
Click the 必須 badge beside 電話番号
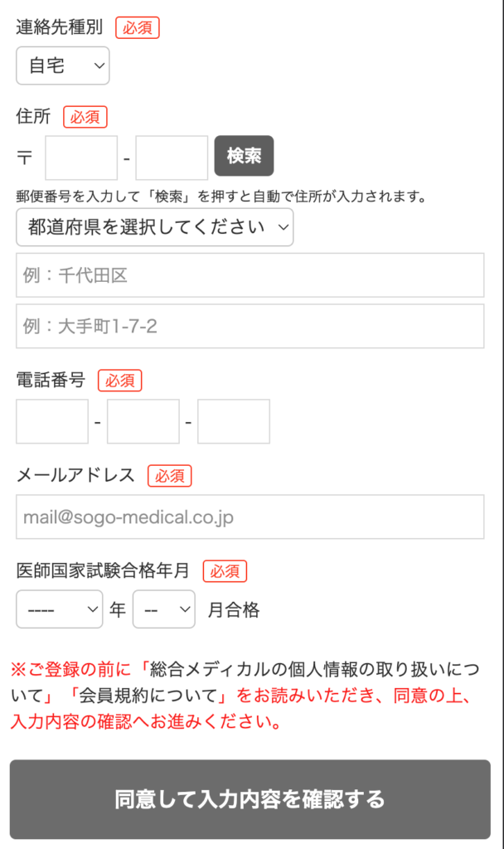[120, 381]
